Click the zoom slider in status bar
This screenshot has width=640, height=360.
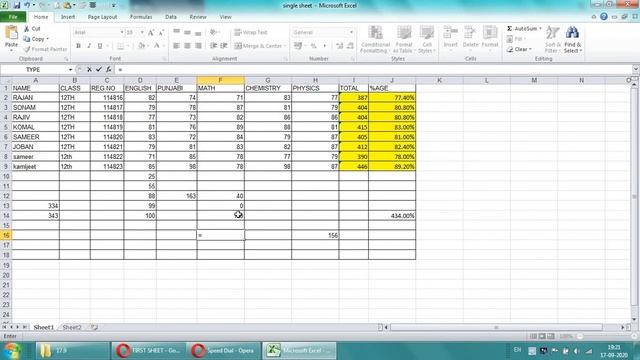[606, 336]
